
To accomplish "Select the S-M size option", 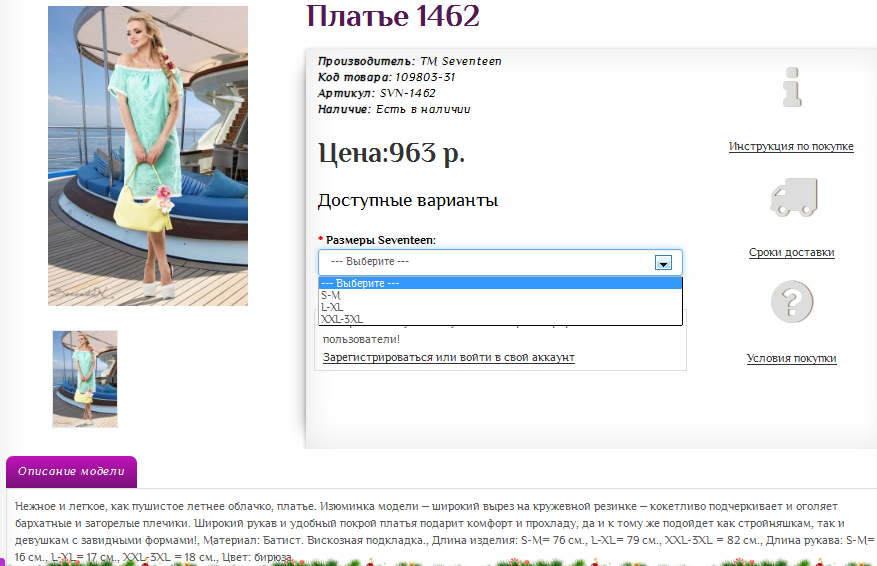I will click(x=331, y=295).
